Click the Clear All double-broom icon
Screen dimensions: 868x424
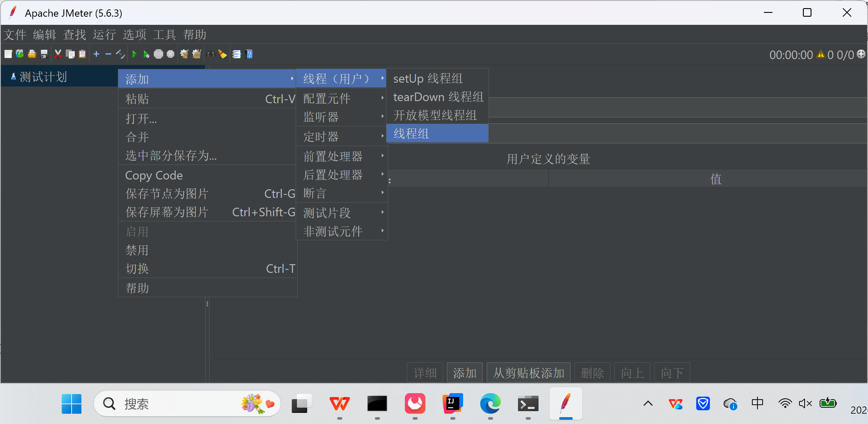click(197, 54)
